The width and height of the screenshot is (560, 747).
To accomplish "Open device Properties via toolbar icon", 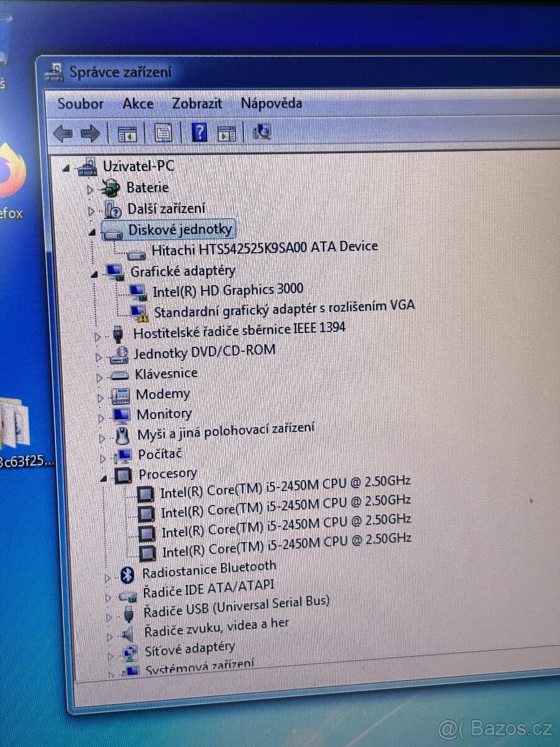I will coord(162,132).
